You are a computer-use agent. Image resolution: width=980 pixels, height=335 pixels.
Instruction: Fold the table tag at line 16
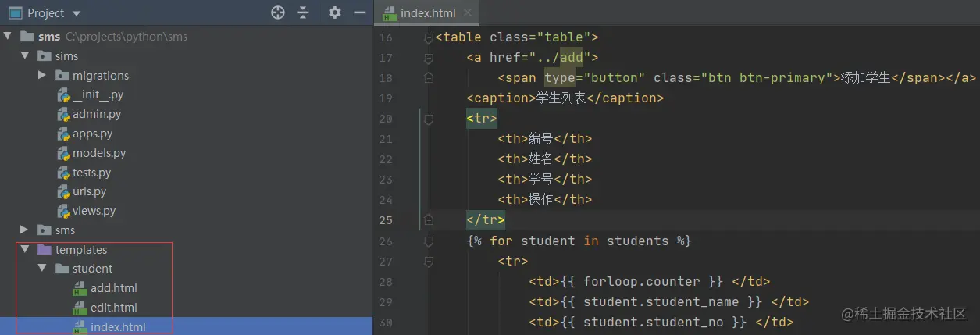click(428, 37)
